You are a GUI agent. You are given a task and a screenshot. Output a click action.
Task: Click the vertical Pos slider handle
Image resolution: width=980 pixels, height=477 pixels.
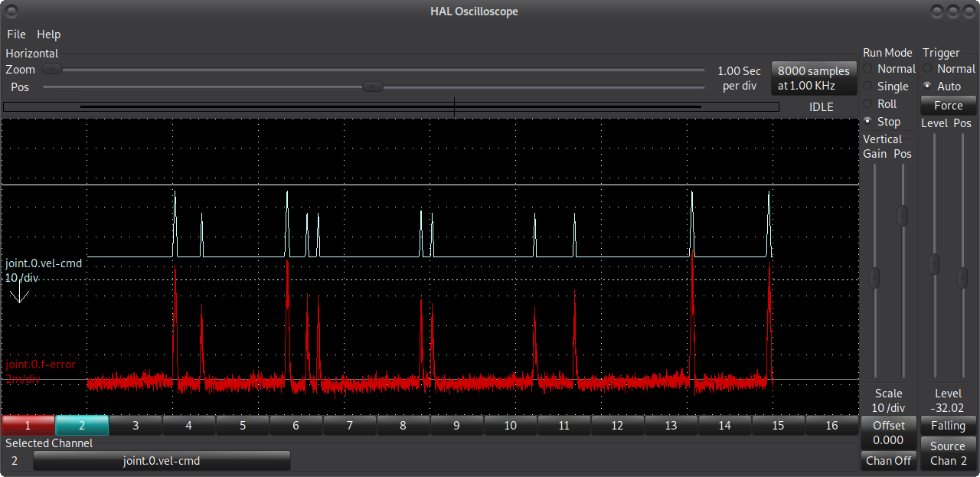click(903, 216)
